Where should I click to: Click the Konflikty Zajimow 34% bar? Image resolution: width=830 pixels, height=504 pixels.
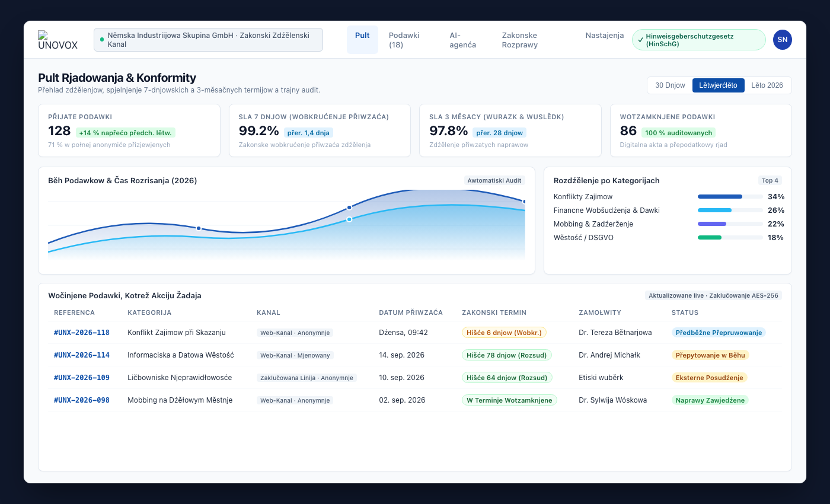pos(730,196)
